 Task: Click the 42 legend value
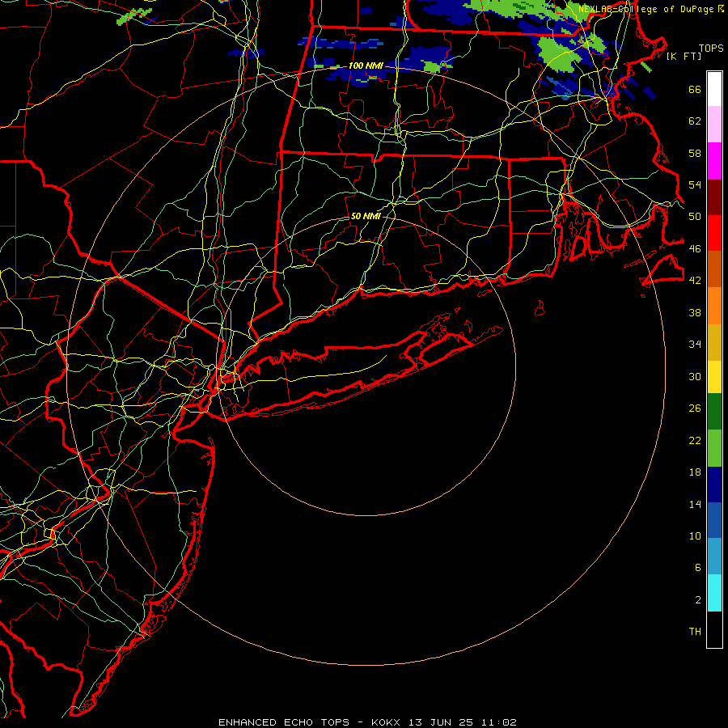(695, 281)
